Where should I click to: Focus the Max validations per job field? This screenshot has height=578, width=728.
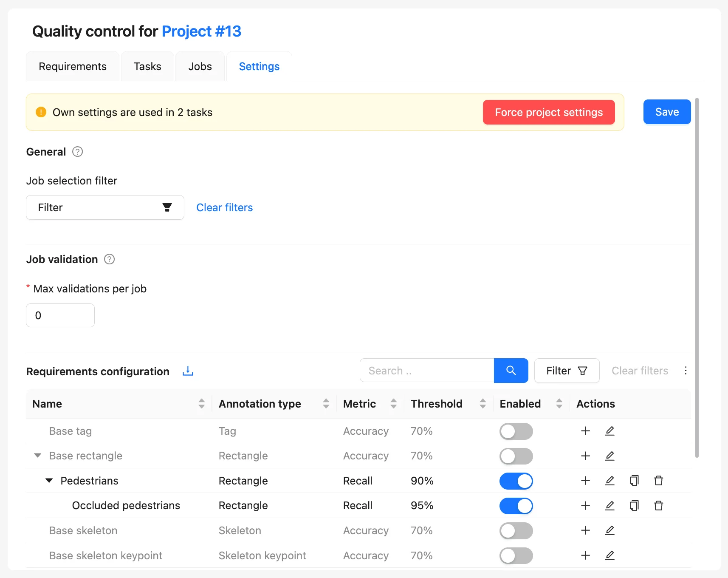tap(60, 315)
